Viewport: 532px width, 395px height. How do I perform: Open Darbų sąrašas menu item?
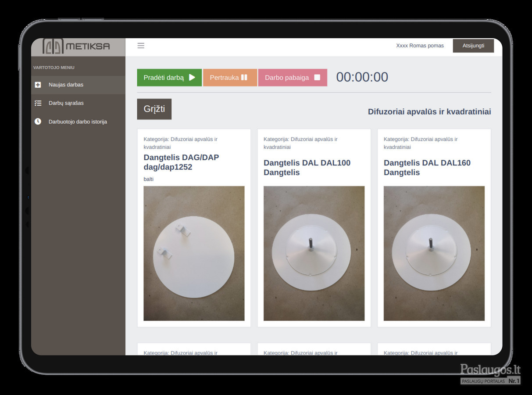(78, 103)
